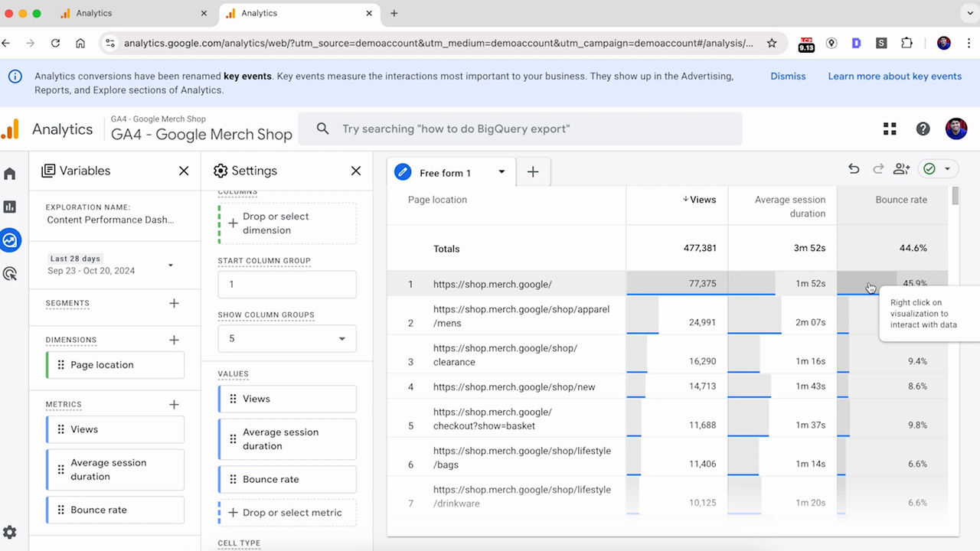Open Chrome three-dot menu
The image size is (980, 551).
point(969,44)
